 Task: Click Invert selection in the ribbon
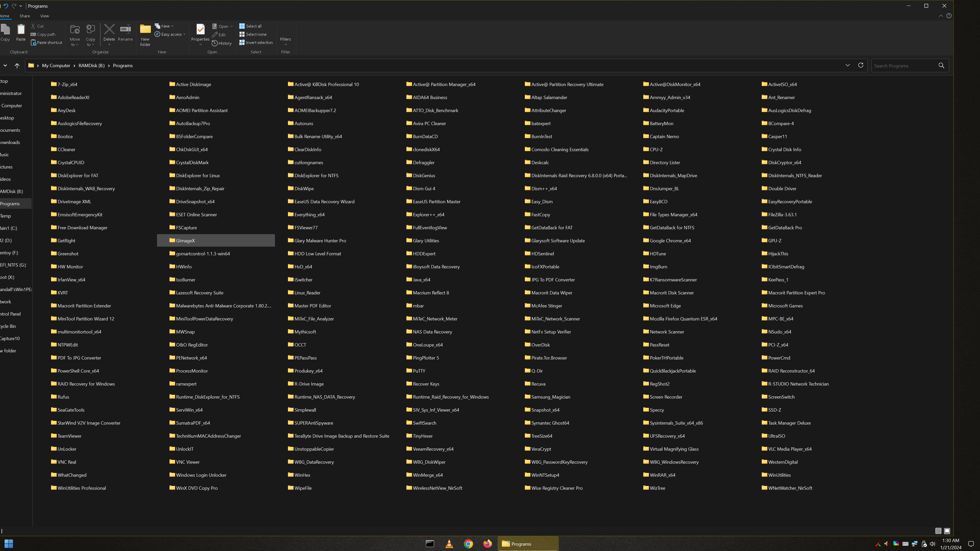[256, 43]
